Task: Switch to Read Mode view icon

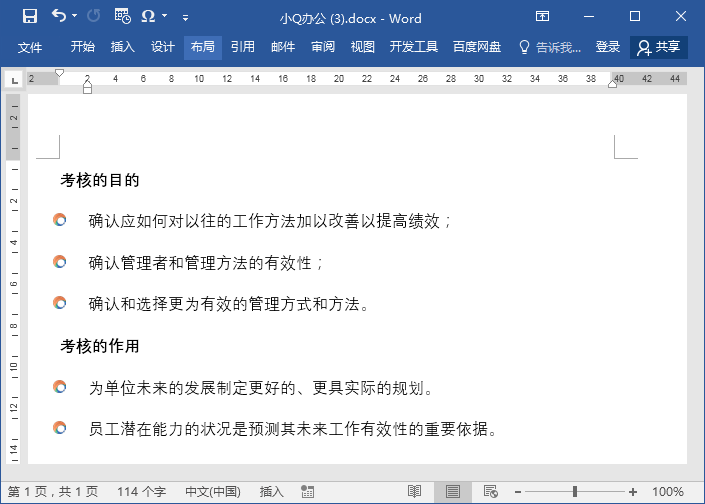Action: click(x=415, y=491)
